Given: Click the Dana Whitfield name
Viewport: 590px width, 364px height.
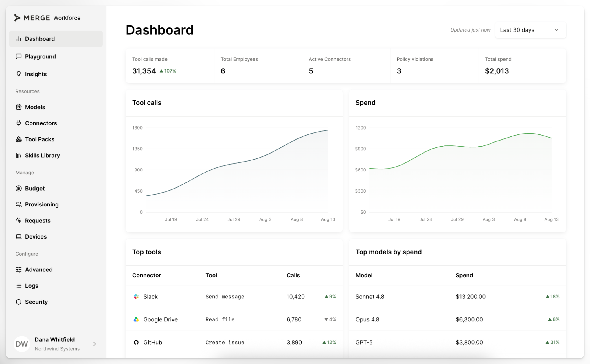Looking at the screenshot, I should tap(55, 340).
